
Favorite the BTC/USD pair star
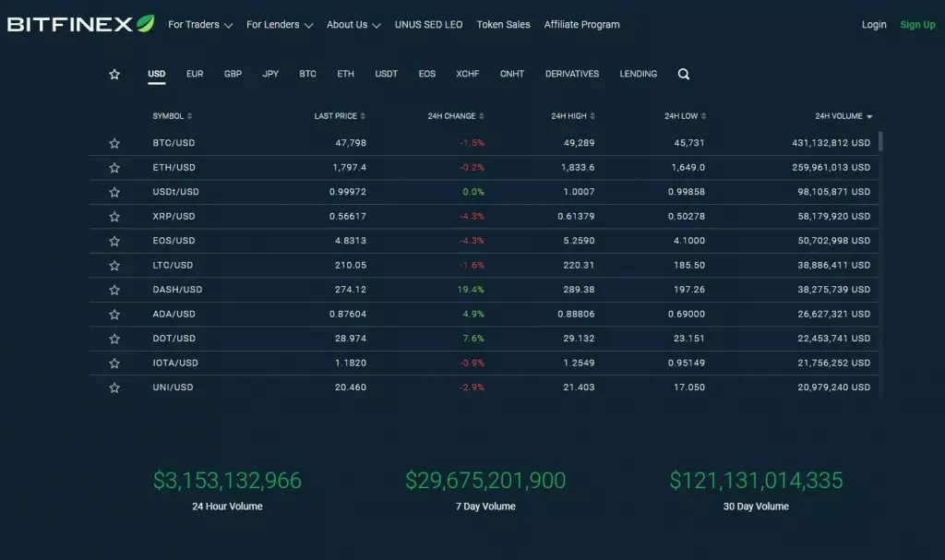point(114,144)
